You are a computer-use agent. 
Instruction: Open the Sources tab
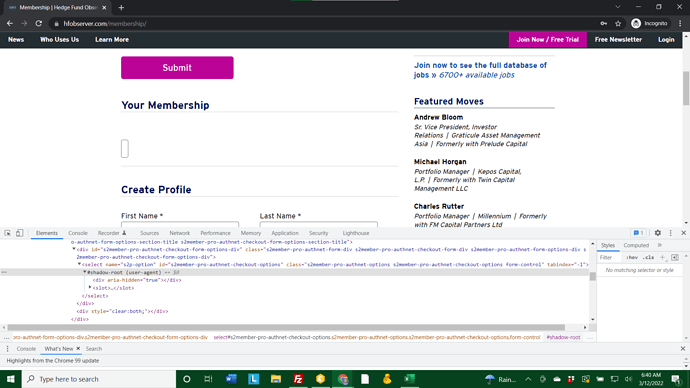coord(149,233)
